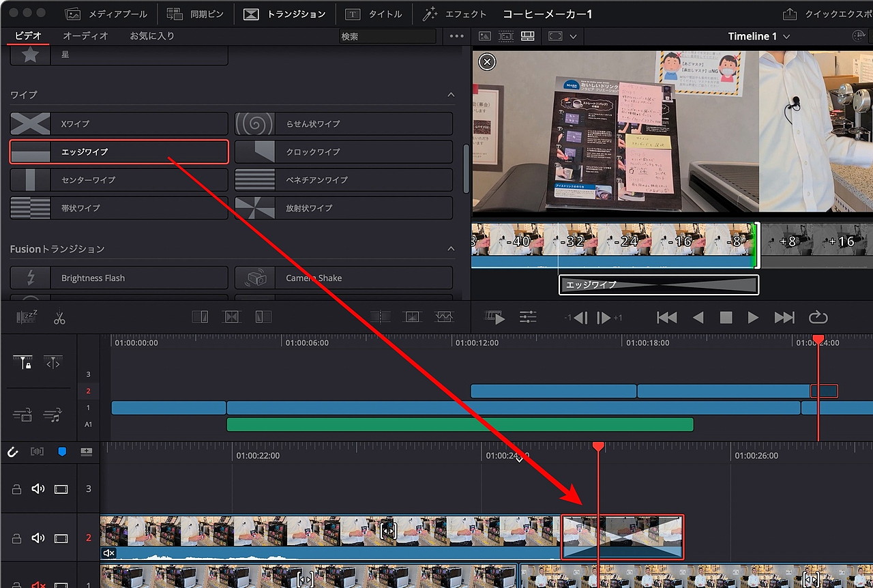
Task: Open the viewer overlay options chevron
Action: (x=573, y=37)
